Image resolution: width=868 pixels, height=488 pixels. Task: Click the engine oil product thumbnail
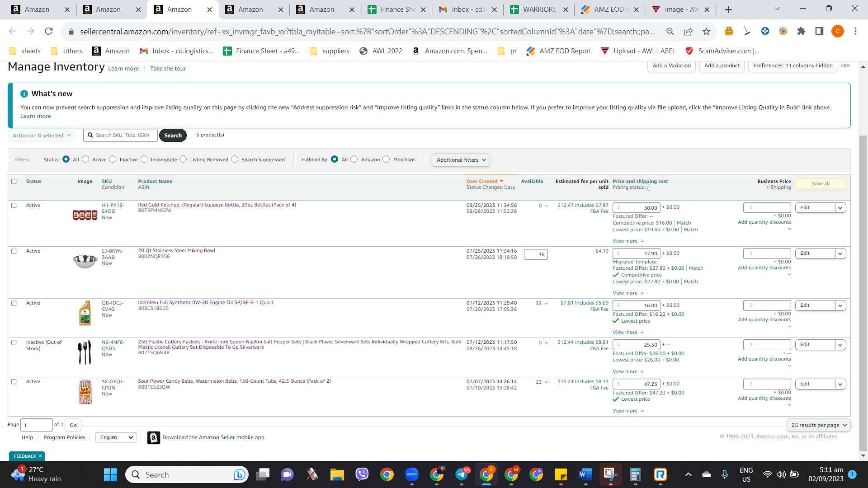pyautogui.click(x=85, y=313)
